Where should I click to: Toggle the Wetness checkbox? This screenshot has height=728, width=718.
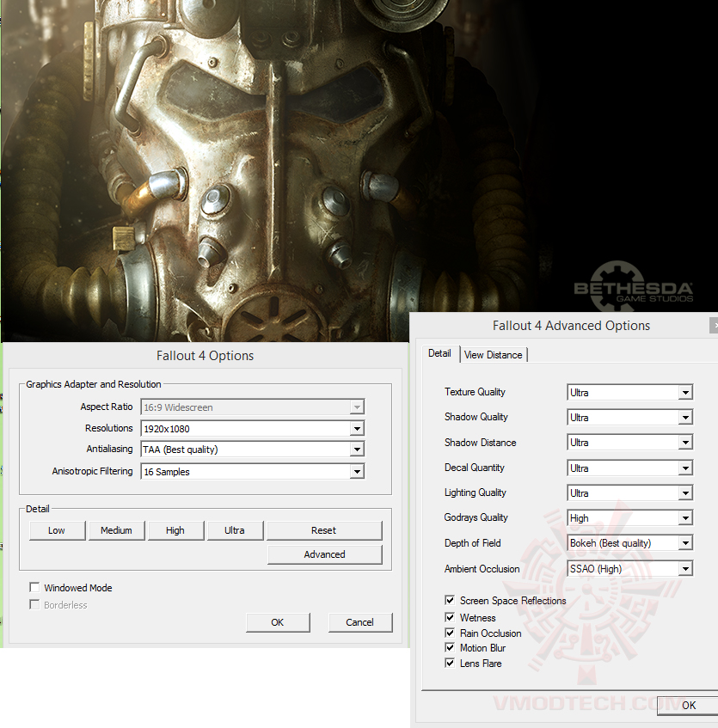(450, 617)
